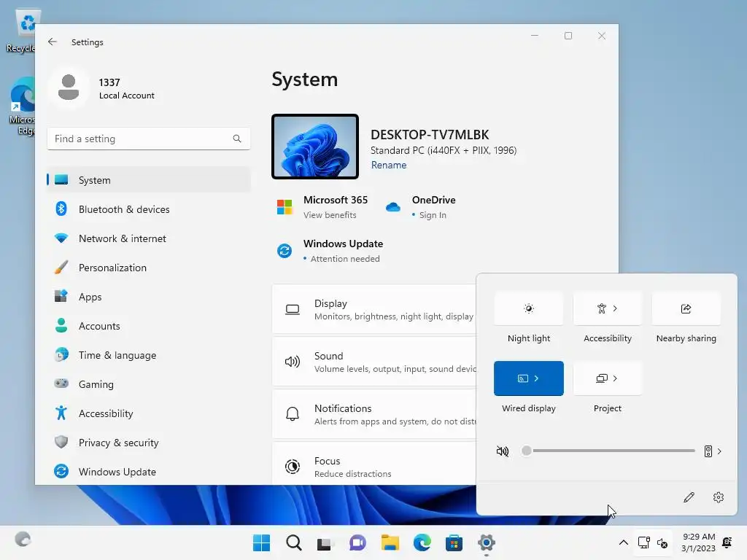Screen dimensions: 747x560
Task: Open the Chat app on the taskbar
Action: click(357, 542)
